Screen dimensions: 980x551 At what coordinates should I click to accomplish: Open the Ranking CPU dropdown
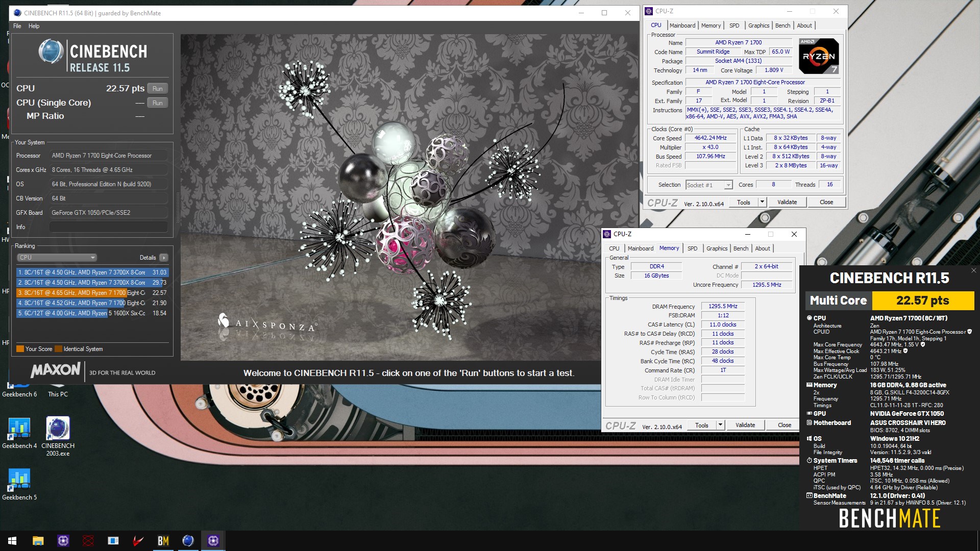tap(57, 258)
